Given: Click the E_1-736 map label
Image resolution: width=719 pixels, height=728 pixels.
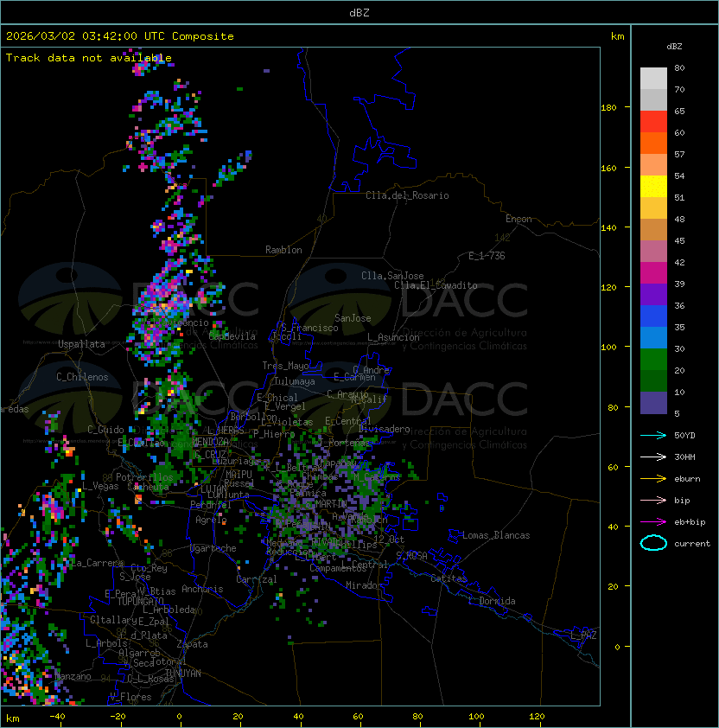Looking at the screenshot, I should (487, 256).
